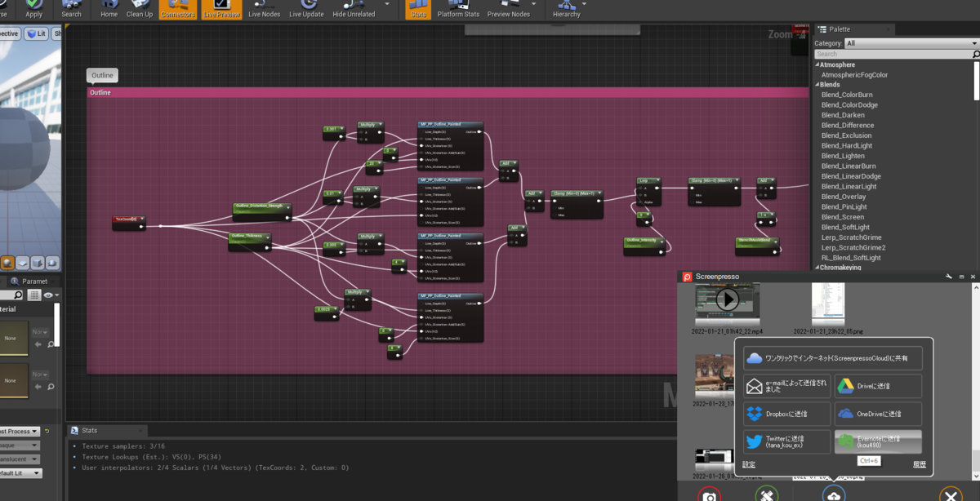Select the Outline_Intensity parameter node
Viewport: 980px width, 501px height.
point(645,245)
